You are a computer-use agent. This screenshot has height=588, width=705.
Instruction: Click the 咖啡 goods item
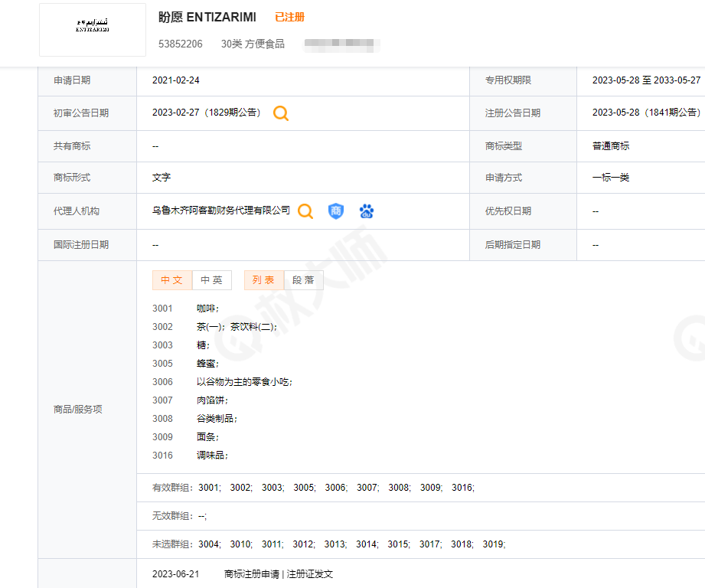207,309
